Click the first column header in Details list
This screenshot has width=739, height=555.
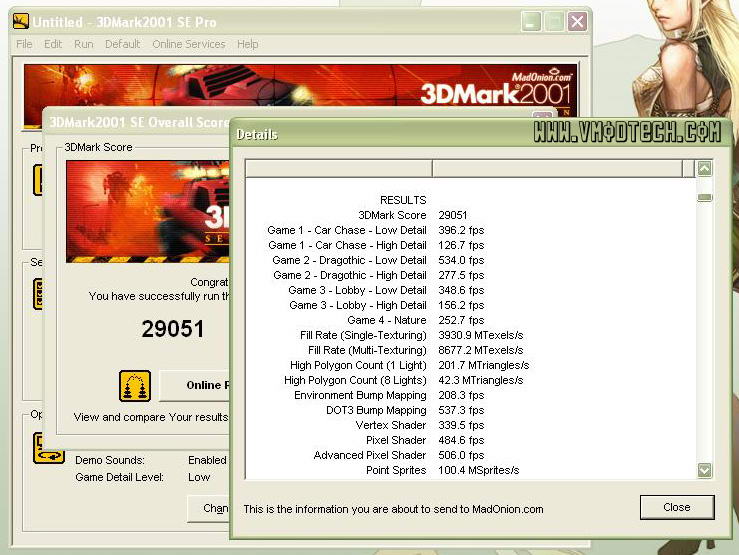[339, 169]
